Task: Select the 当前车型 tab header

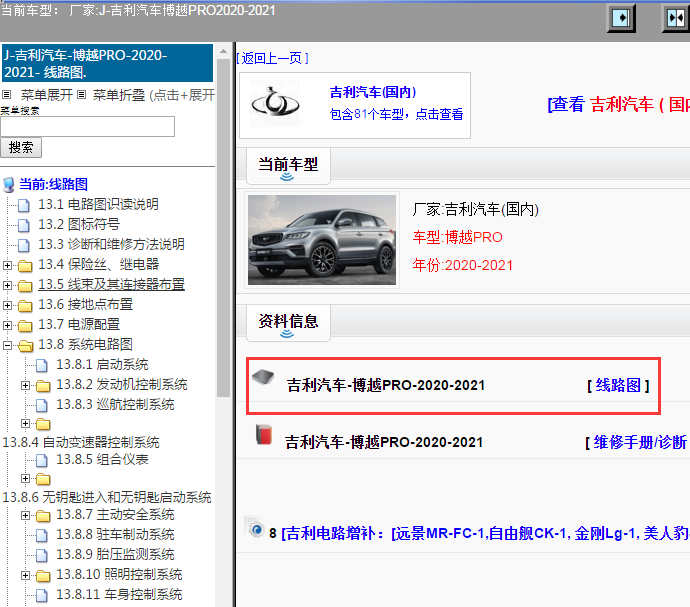Action: 288,166
